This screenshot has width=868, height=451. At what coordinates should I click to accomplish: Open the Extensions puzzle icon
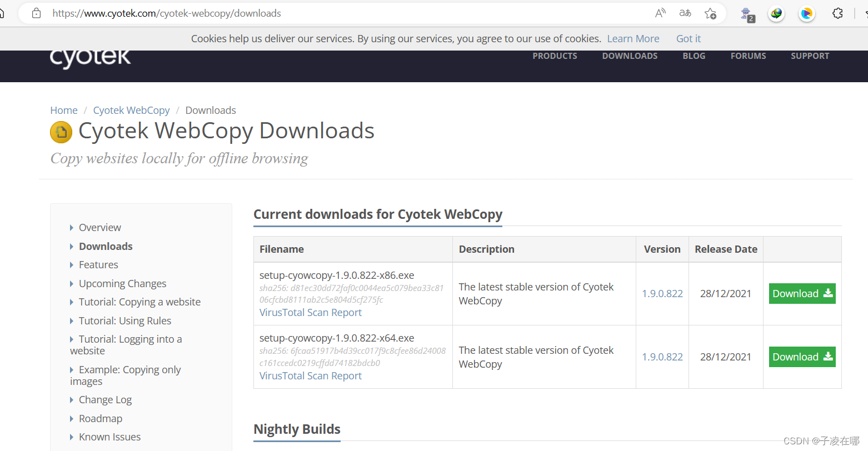coord(837,13)
